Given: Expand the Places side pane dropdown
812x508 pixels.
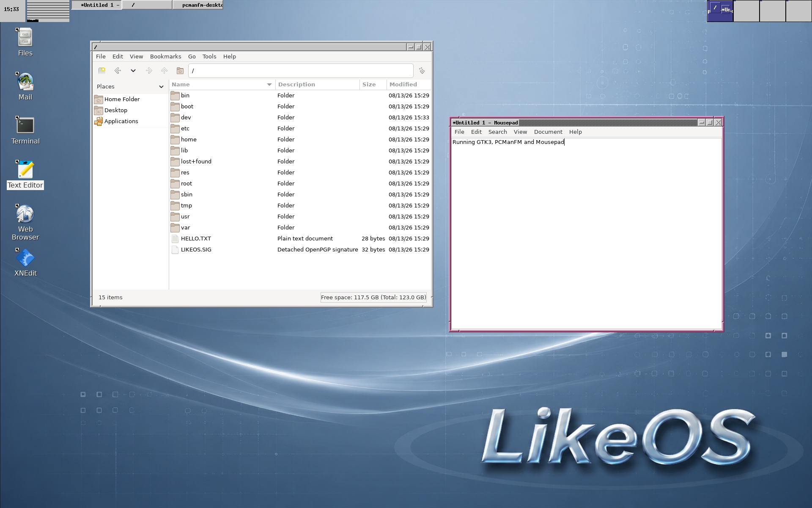Looking at the screenshot, I should 161,86.
